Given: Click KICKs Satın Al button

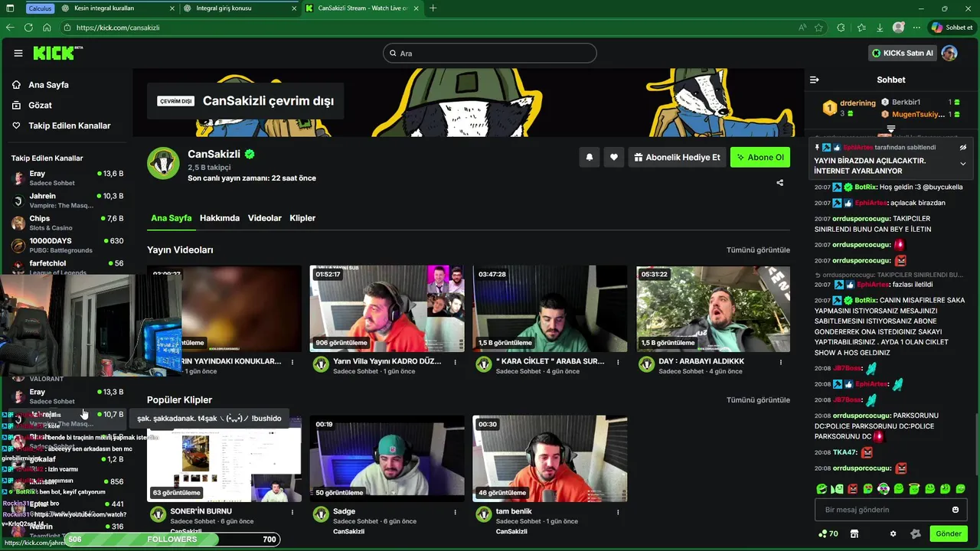Looking at the screenshot, I should [x=903, y=53].
